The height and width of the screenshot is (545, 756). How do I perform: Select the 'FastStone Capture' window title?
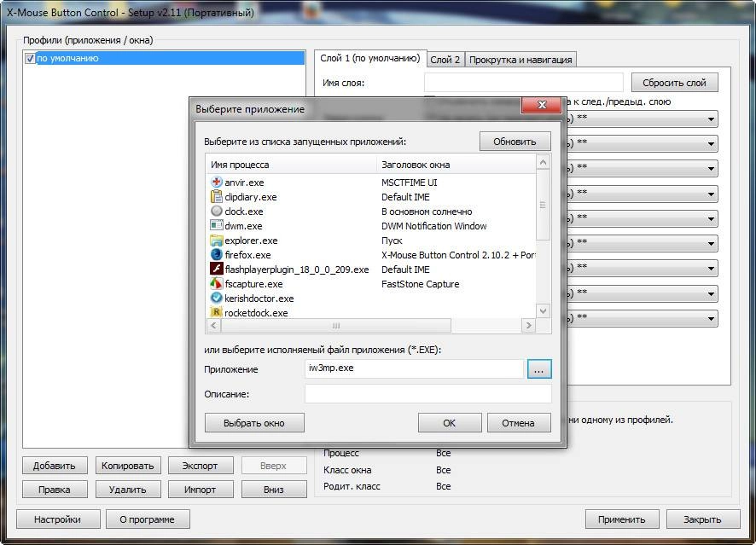tap(421, 284)
